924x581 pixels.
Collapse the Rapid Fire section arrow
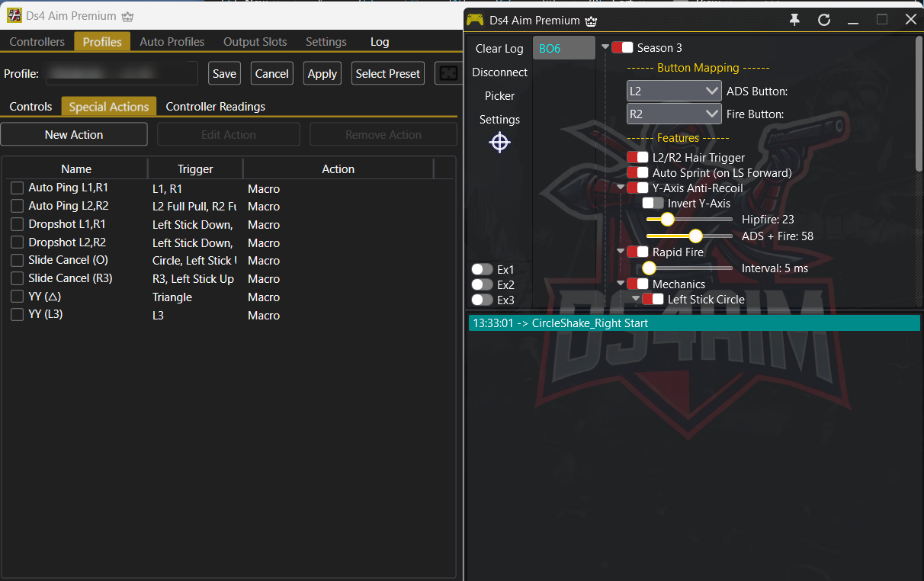621,252
